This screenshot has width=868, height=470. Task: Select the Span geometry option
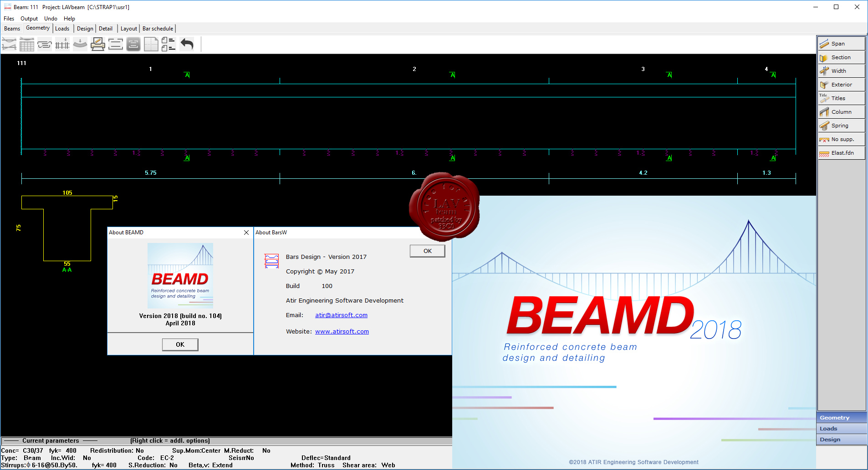[841, 44]
